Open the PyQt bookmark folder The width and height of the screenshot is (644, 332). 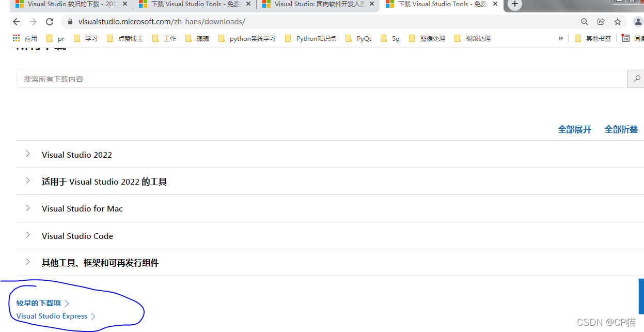358,38
